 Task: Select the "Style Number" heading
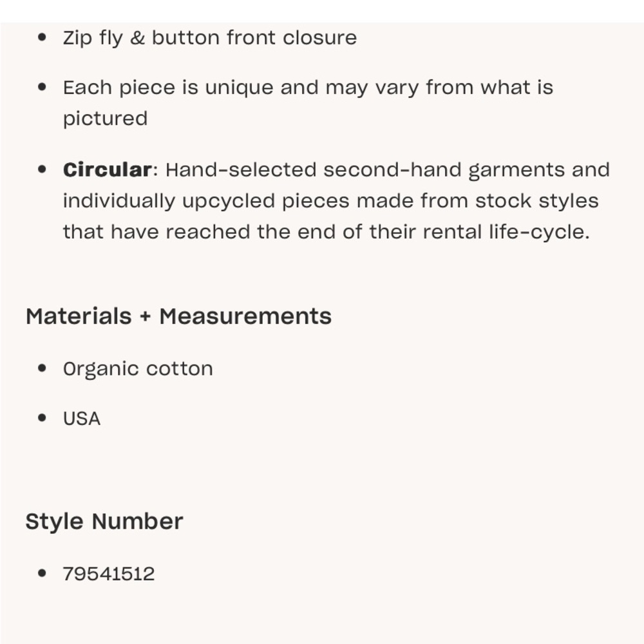coord(104,521)
